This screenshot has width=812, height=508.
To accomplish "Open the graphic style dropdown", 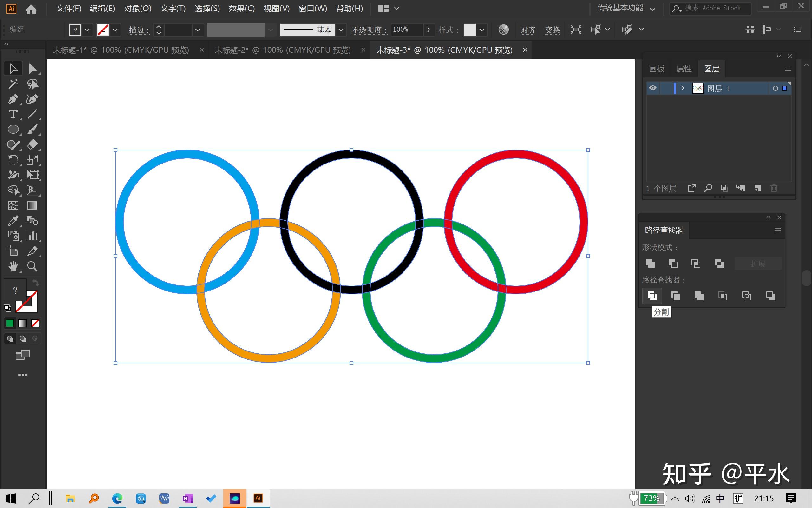I will click(482, 30).
